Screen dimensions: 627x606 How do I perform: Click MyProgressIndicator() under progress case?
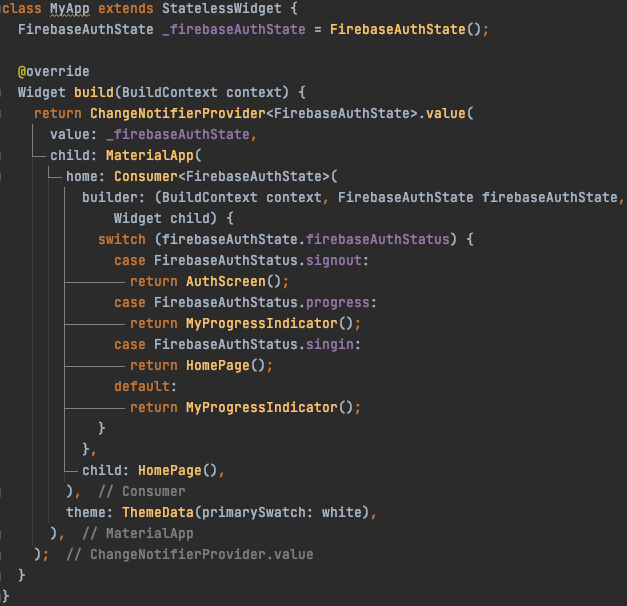(270, 324)
